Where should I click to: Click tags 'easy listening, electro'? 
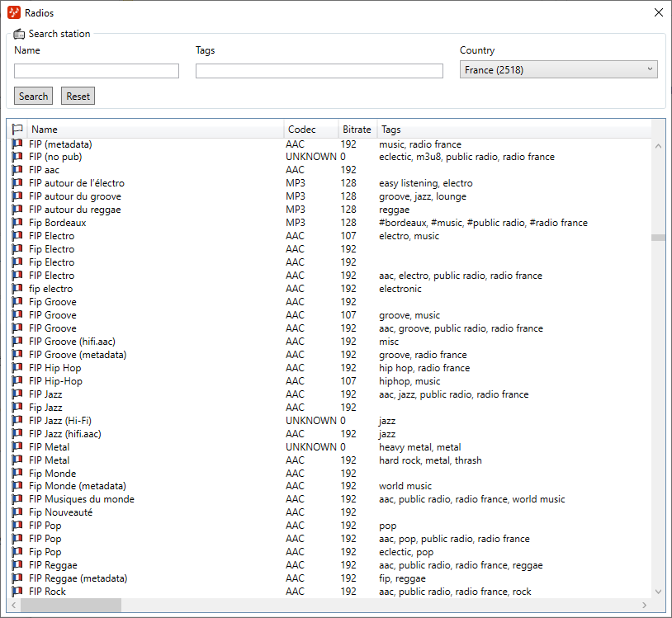coord(425,184)
